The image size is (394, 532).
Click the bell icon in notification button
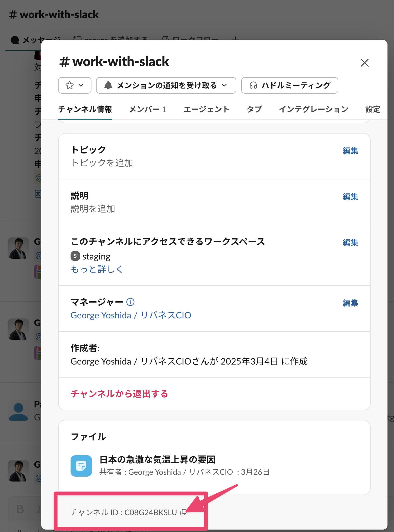108,85
